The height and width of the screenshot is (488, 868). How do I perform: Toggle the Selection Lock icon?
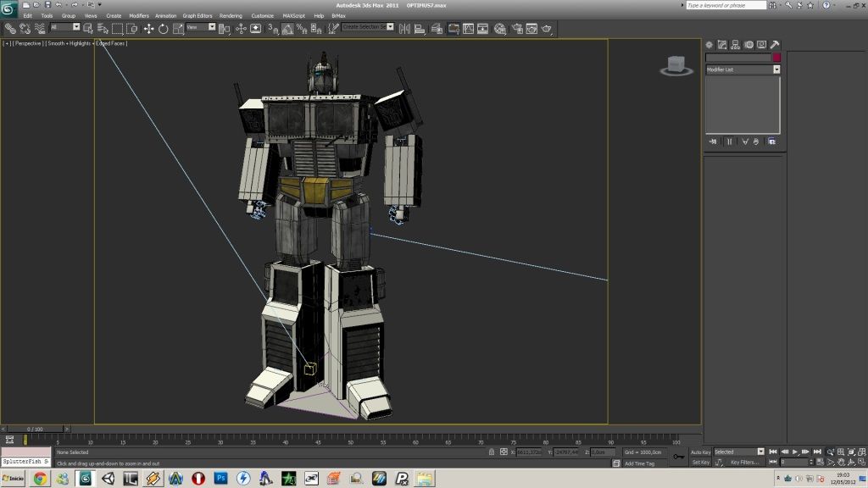click(492, 452)
